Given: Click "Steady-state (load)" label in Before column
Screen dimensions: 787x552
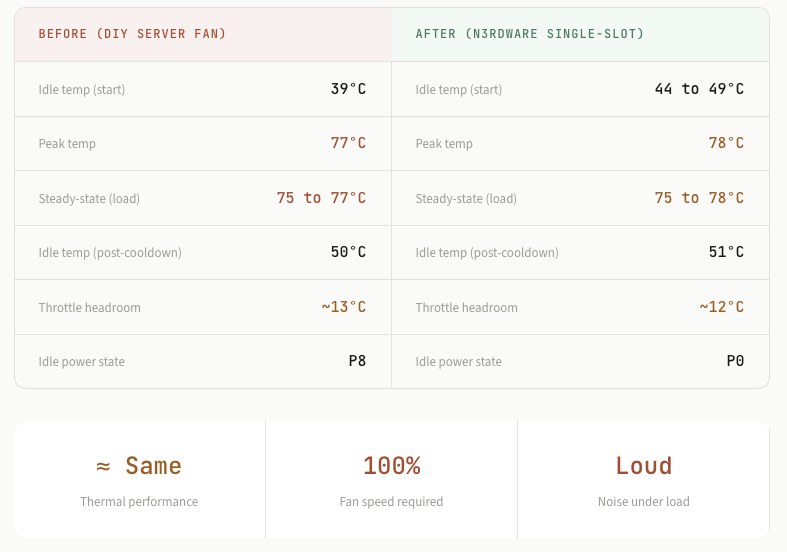Looking at the screenshot, I should tap(89, 199).
